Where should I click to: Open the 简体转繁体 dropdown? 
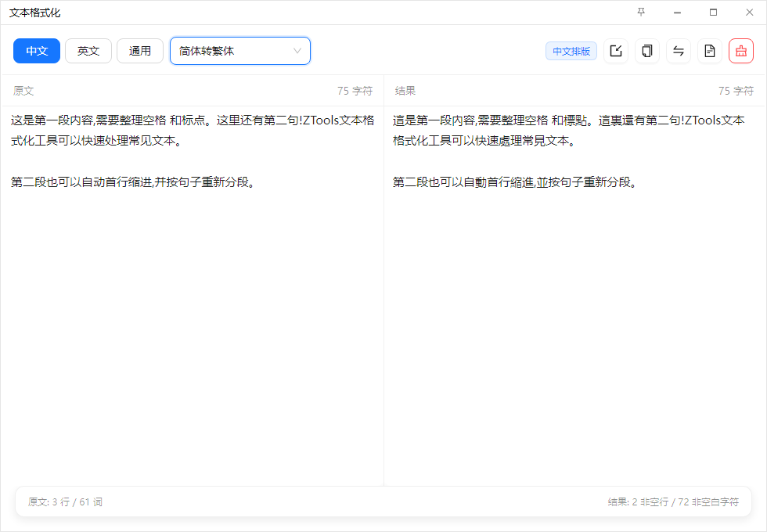(240, 51)
